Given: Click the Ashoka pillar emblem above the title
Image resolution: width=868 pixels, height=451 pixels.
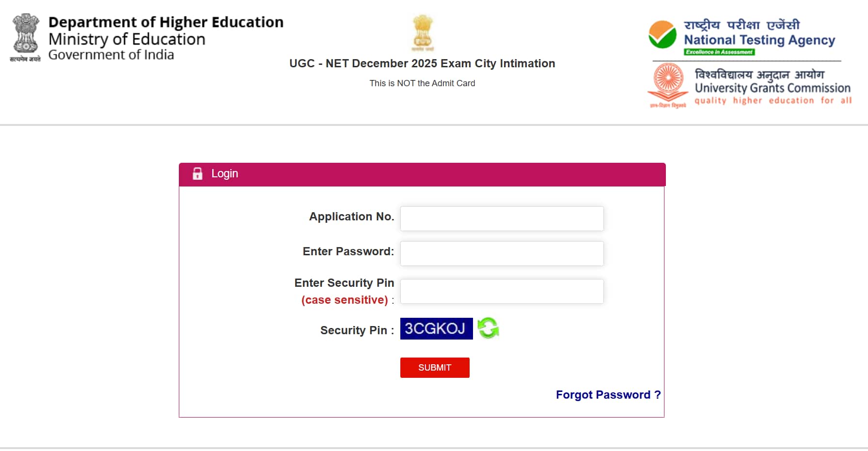Looking at the screenshot, I should [x=422, y=32].
